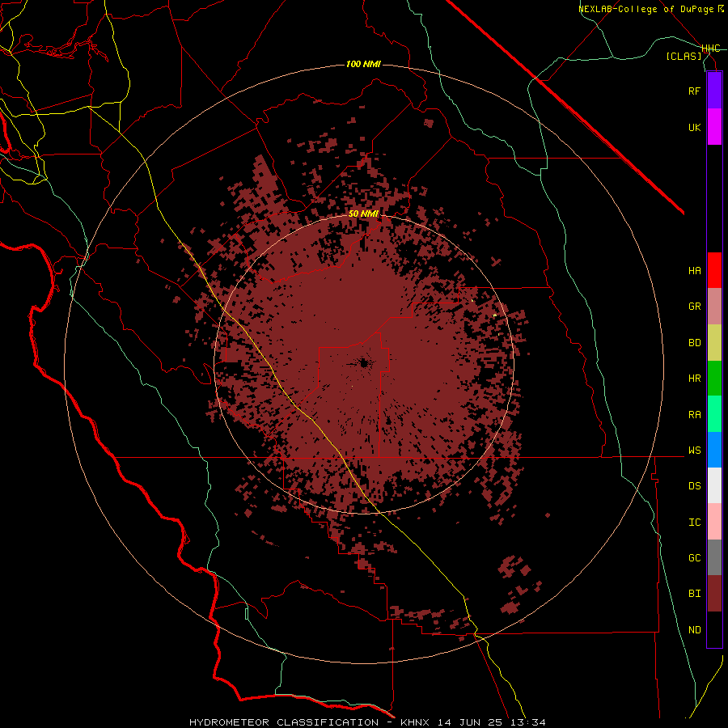Click the HR legend label
The width and height of the screenshot is (728, 728).
click(x=694, y=379)
